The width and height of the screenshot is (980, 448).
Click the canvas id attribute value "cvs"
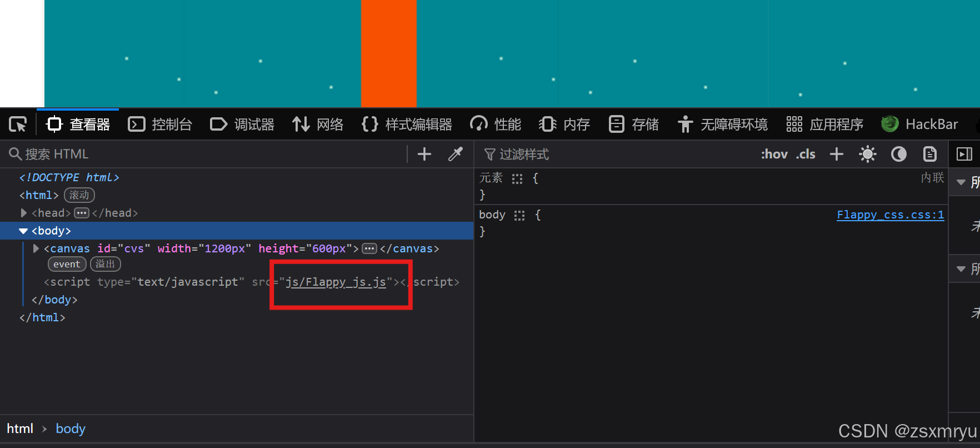click(134, 248)
